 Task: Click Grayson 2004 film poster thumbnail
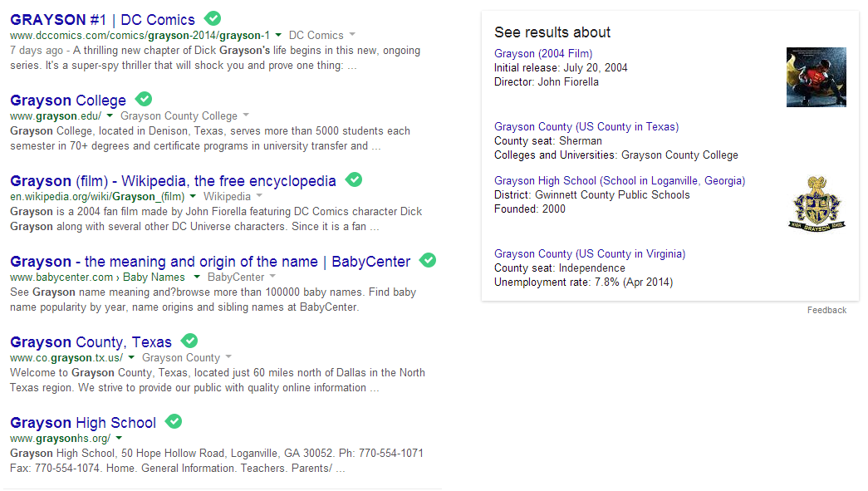pos(816,77)
